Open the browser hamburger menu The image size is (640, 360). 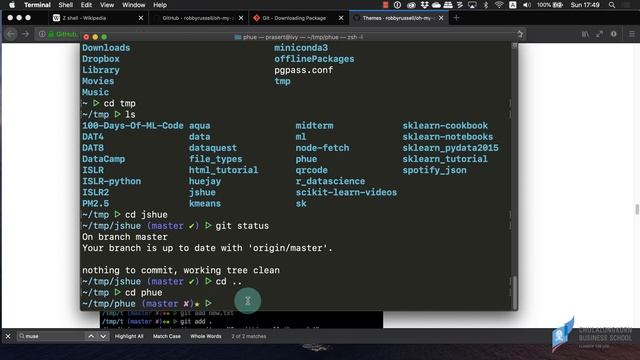click(x=632, y=34)
